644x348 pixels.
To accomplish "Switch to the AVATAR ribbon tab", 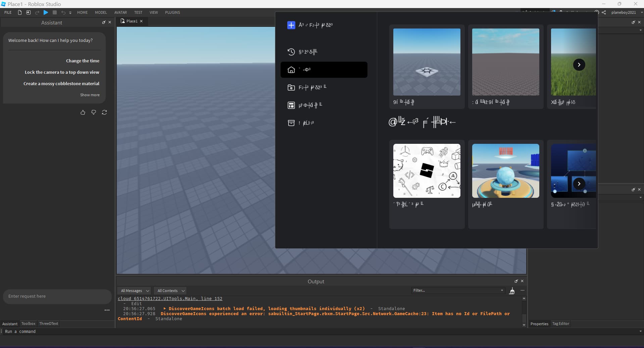I will 120,12.
